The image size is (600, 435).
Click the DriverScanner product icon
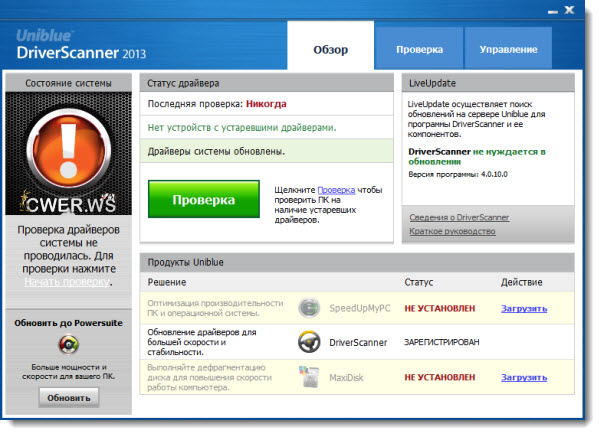click(309, 342)
